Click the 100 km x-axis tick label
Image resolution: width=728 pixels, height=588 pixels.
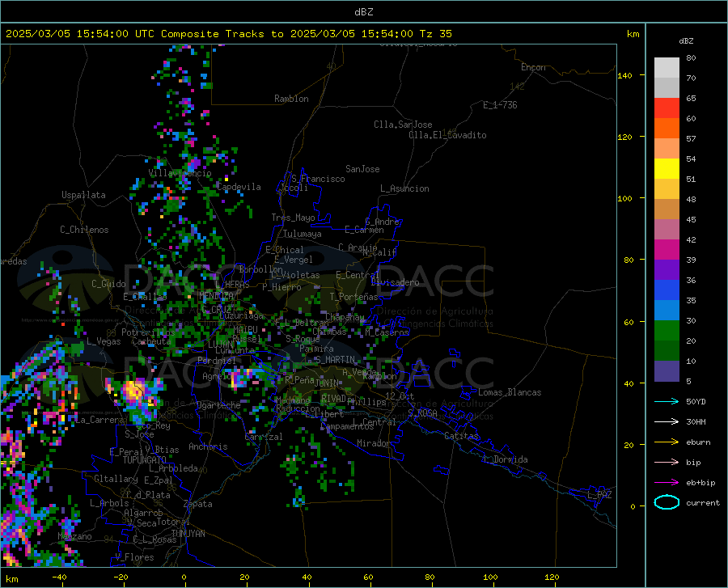(x=490, y=577)
